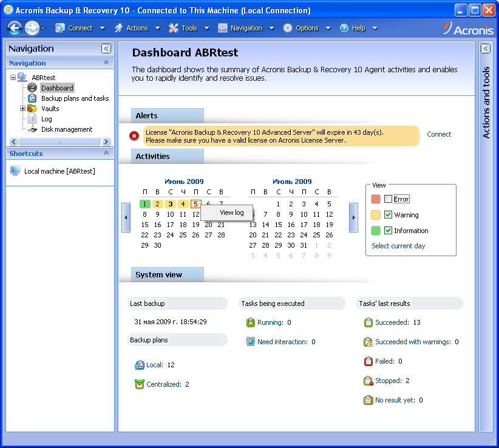Open history dropdown next to Forward button
The height and width of the screenshot is (448, 499).
43,29
